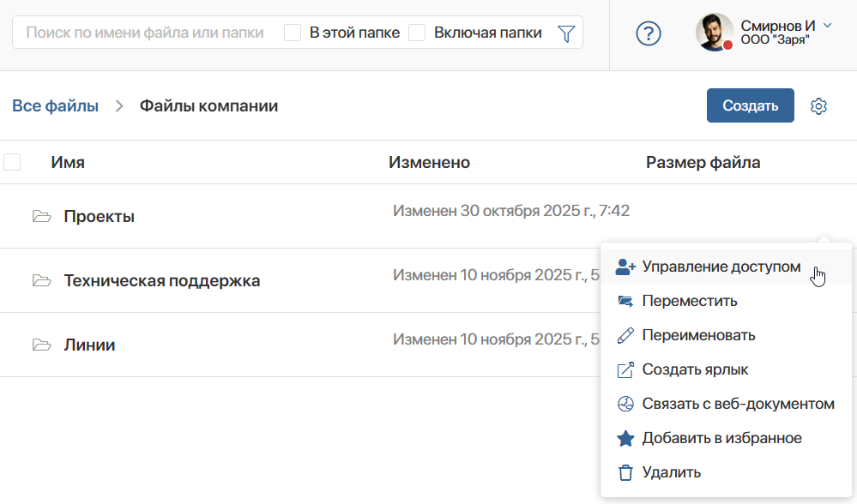Screen dimensions: 857x504
Task: Click the Управление доступом person-plus icon
Action: pyautogui.click(x=625, y=267)
